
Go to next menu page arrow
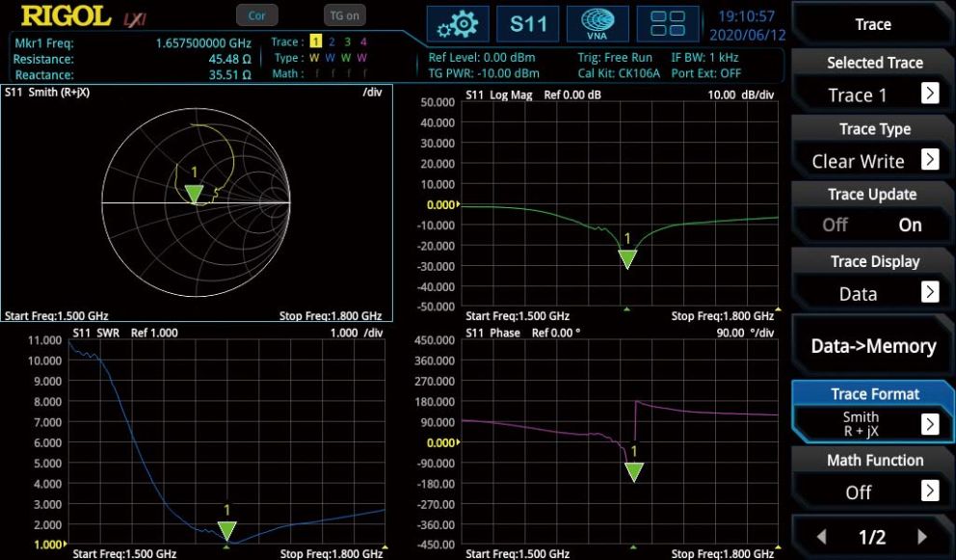point(922,538)
